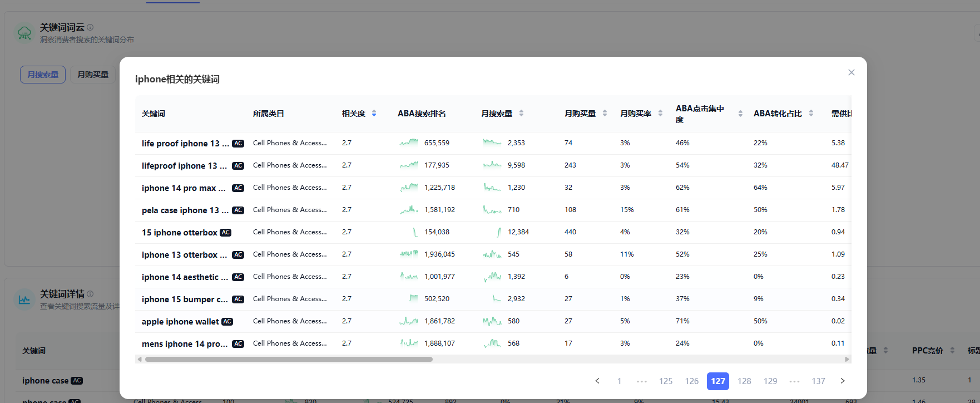Jump to page 125
This screenshot has height=403, width=980.
click(666, 381)
